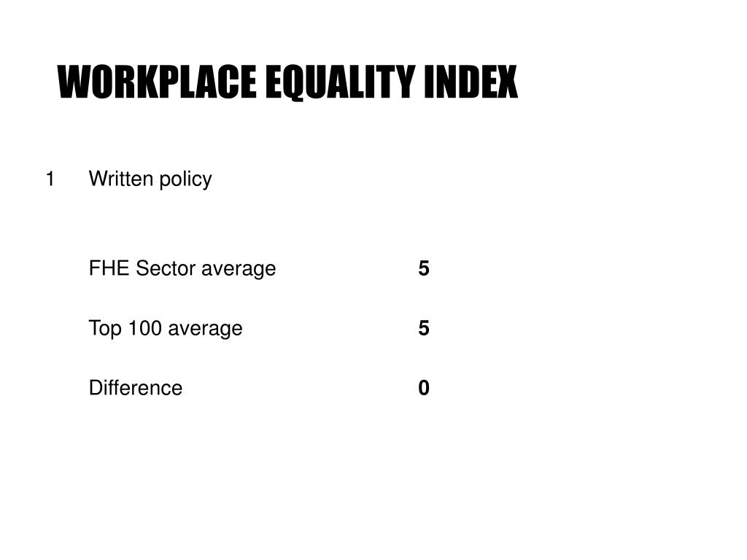
Task: Select the FHE Sector average value 5
Action: pyautogui.click(x=424, y=268)
